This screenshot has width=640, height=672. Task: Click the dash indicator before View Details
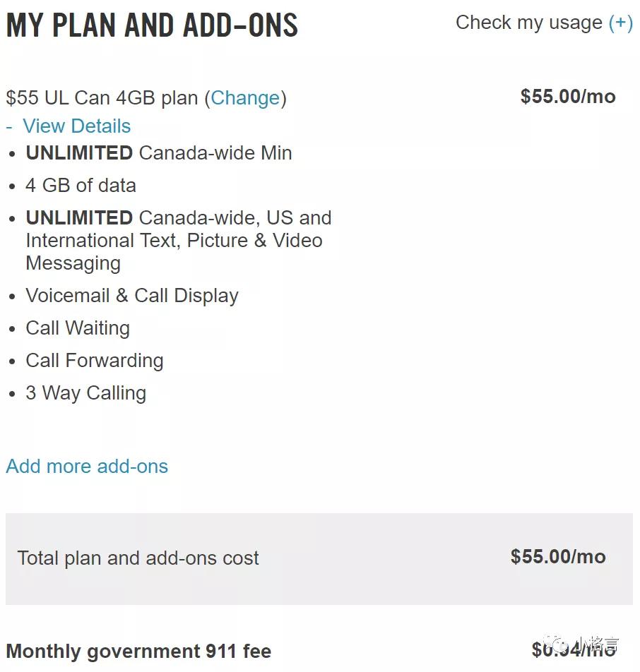9,126
